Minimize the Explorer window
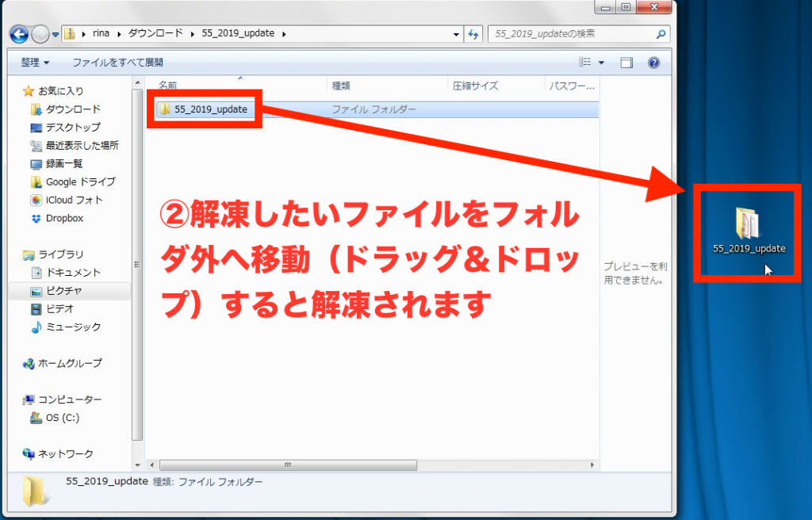Screen dimensions: 812x520 tap(605, 7)
